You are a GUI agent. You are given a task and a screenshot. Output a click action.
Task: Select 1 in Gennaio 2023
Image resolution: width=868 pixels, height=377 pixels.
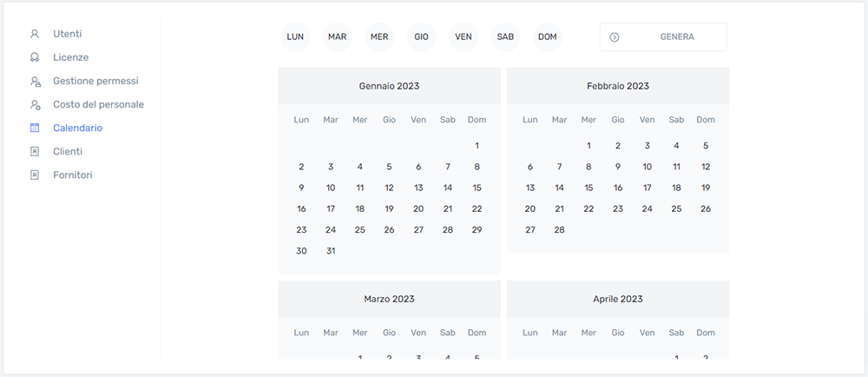coord(477,146)
